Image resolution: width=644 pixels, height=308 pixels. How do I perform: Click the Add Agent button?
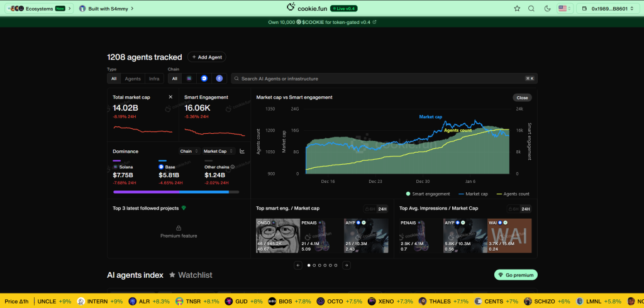tap(206, 57)
